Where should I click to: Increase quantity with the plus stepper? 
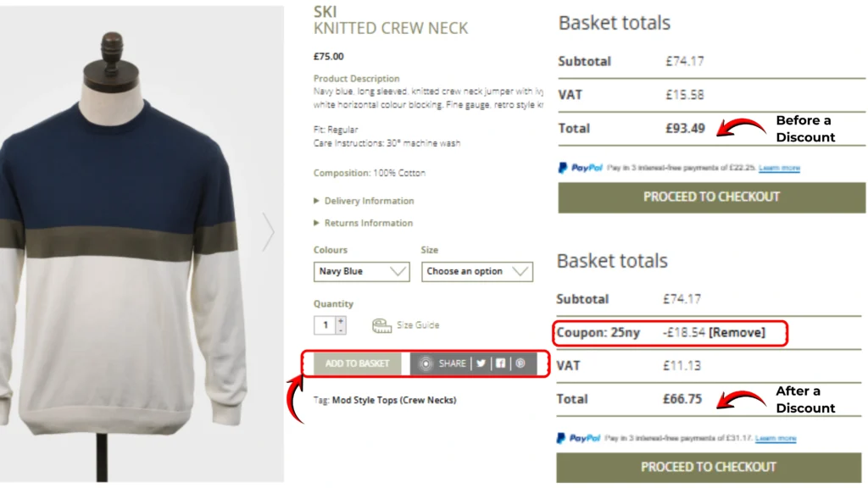[341, 321]
